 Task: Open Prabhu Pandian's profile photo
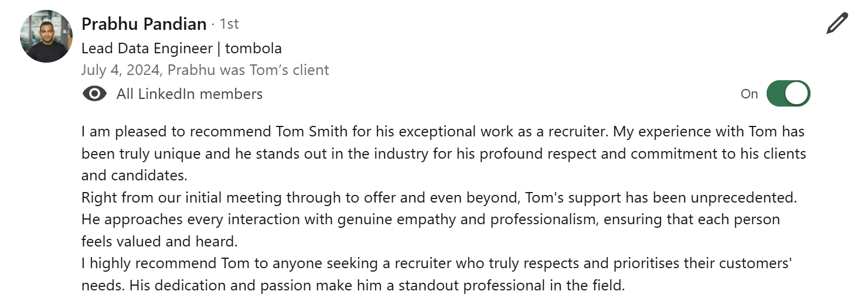tap(46, 36)
